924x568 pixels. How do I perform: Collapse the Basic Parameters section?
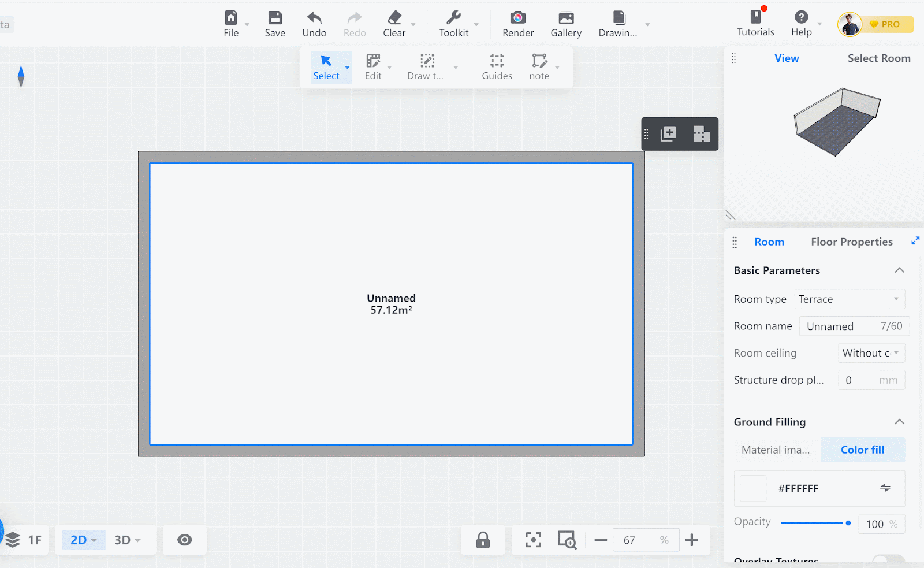click(x=899, y=270)
